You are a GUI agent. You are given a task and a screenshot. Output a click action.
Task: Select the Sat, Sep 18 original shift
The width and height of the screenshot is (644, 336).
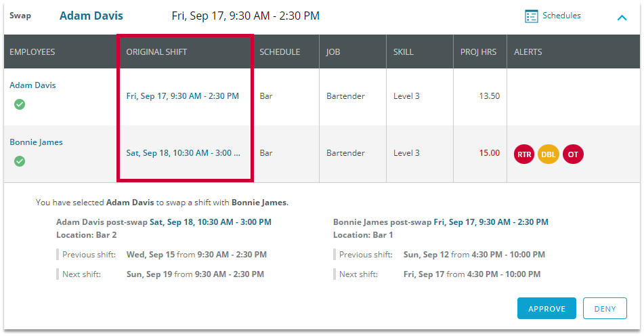183,153
